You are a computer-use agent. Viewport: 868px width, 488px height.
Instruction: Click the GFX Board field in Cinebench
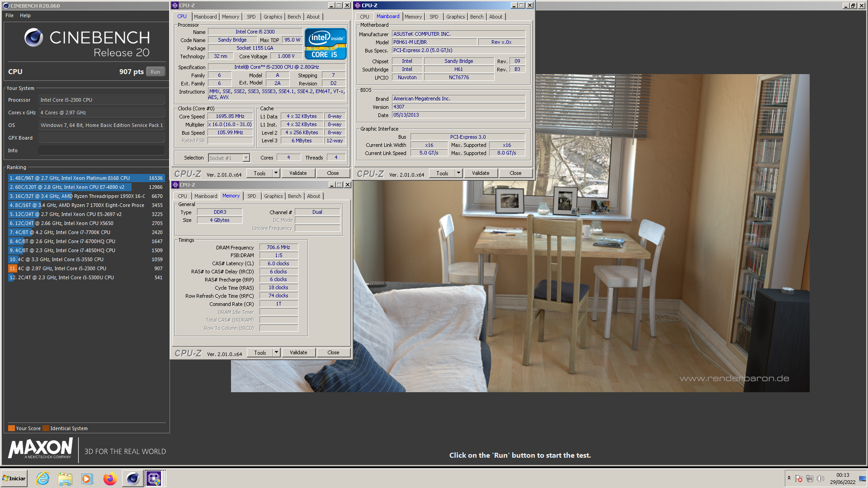(x=102, y=138)
